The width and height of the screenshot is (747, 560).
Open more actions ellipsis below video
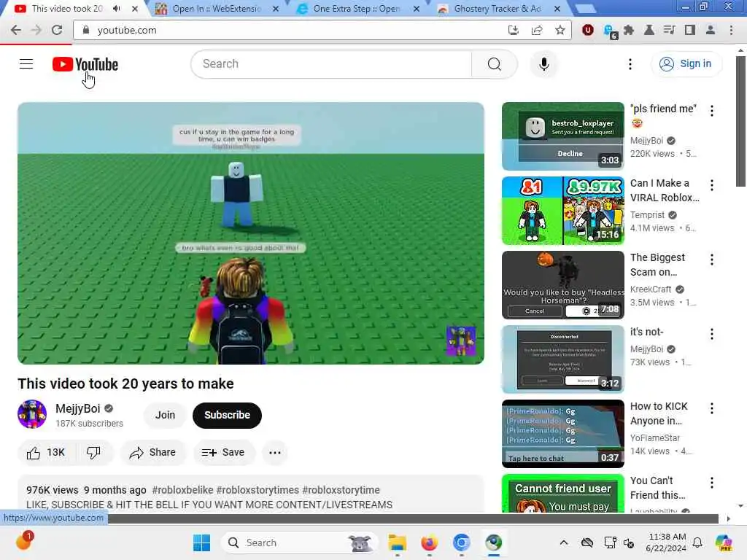(x=275, y=452)
